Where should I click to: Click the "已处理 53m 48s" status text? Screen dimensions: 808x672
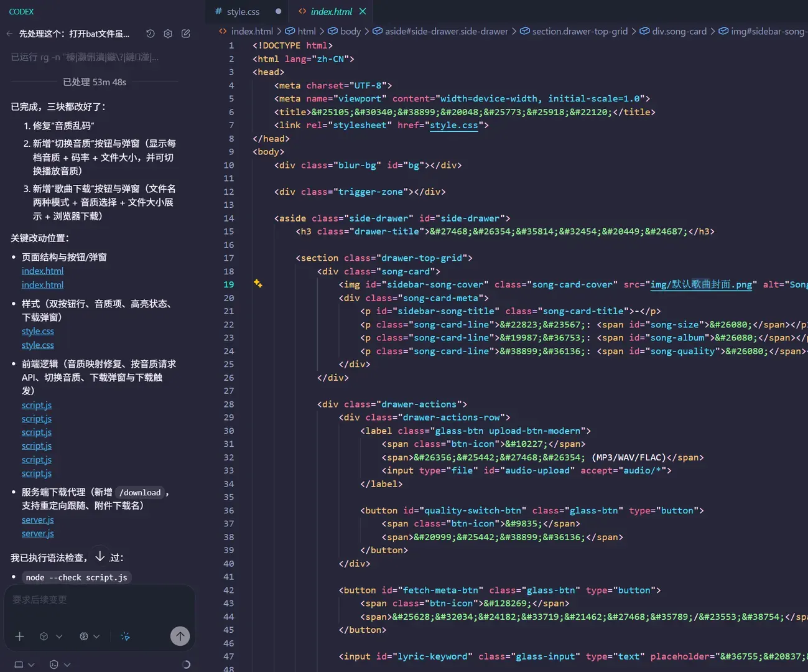[x=95, y=82]
